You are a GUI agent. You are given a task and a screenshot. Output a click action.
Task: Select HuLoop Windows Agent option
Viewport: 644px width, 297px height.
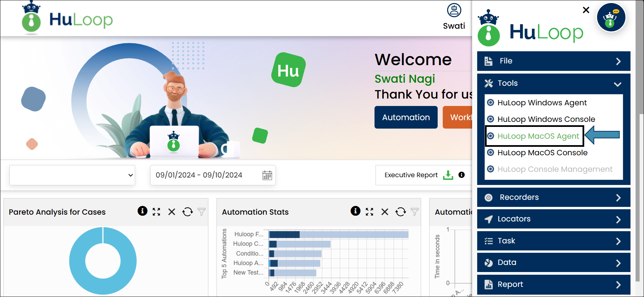542,103
